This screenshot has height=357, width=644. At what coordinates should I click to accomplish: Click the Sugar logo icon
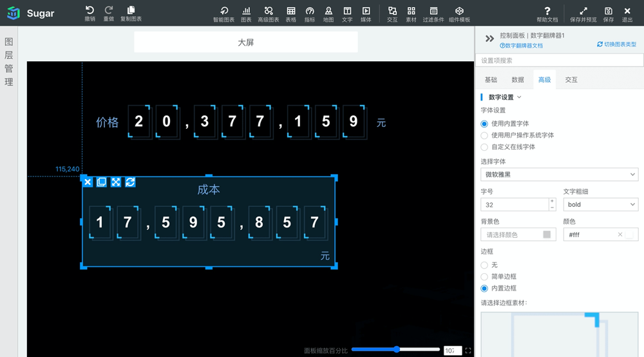click(14, 13)
